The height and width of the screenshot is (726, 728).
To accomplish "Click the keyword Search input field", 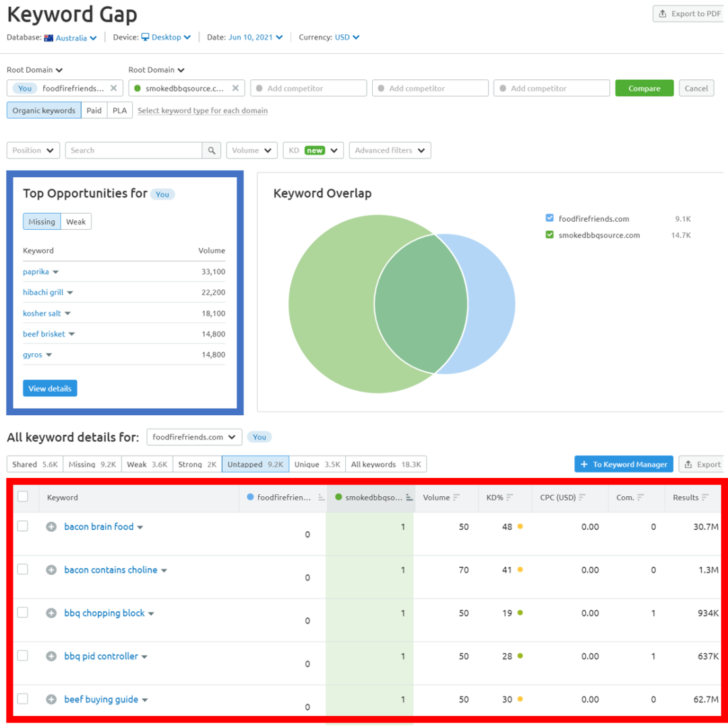I will point(133,150).
